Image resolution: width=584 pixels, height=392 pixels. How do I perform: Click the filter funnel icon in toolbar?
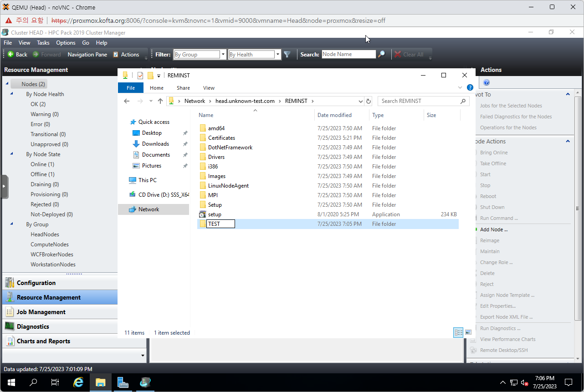[x=287, y=55]
